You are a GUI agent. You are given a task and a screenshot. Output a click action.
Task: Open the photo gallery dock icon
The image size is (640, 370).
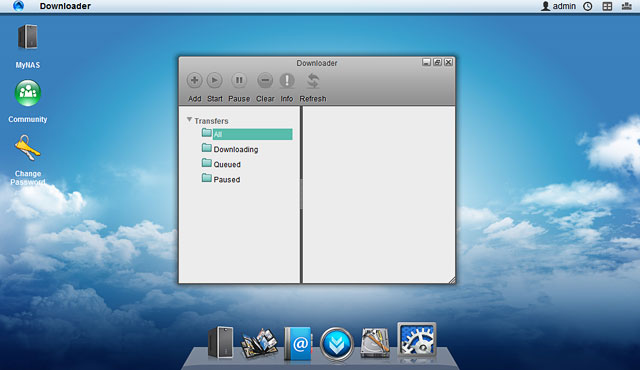(259, 344)
